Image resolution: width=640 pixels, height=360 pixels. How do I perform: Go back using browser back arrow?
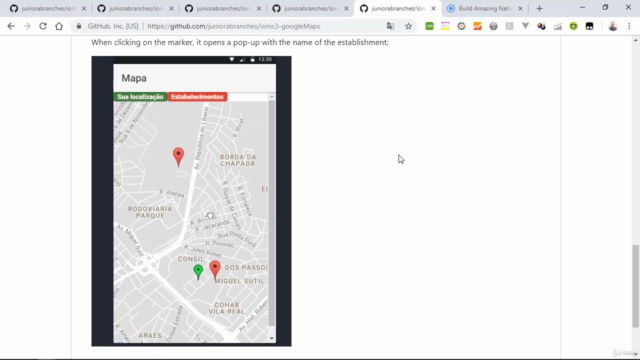coord(11,26)
